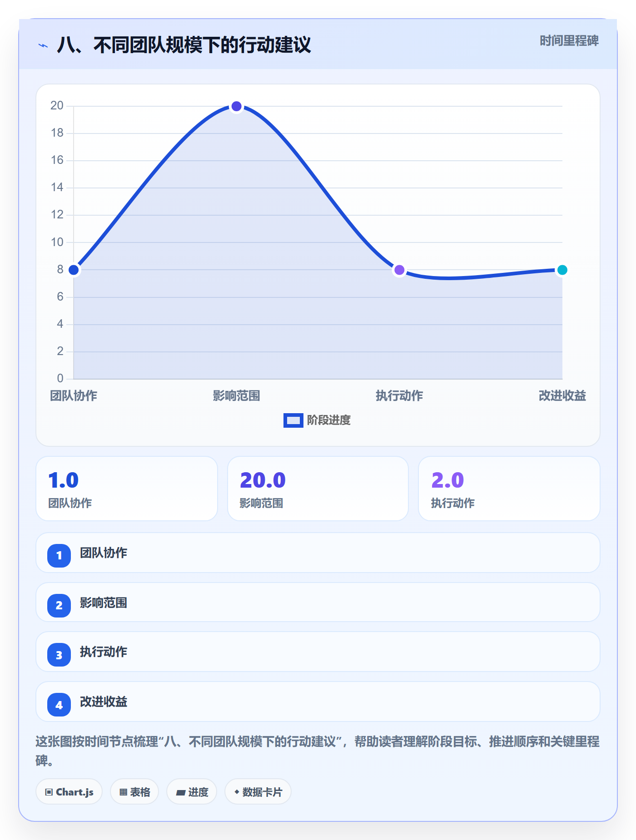The image size is (636, 840).
Task: Open the 影响范围 milestone row text
Action: (104, 603)
